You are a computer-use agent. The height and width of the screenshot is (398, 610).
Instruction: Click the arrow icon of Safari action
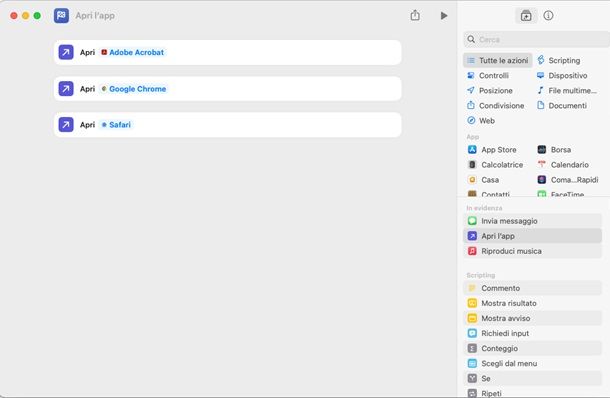click(x=66, y=124)
